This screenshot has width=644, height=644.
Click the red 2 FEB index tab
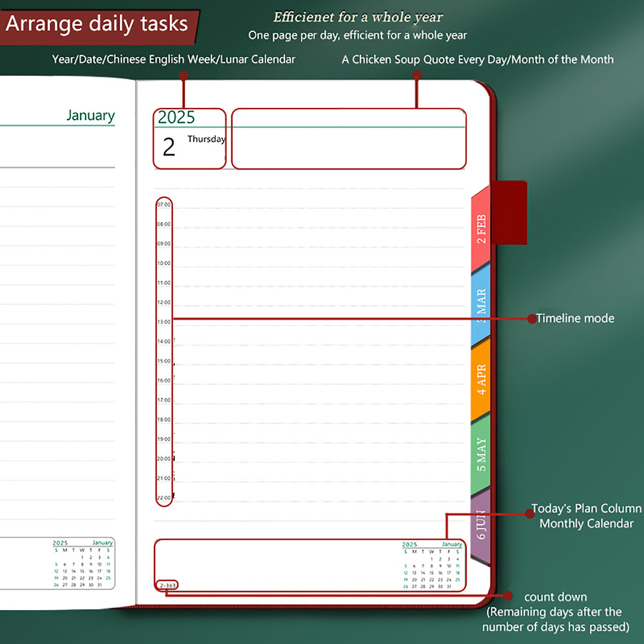[481, 229]
